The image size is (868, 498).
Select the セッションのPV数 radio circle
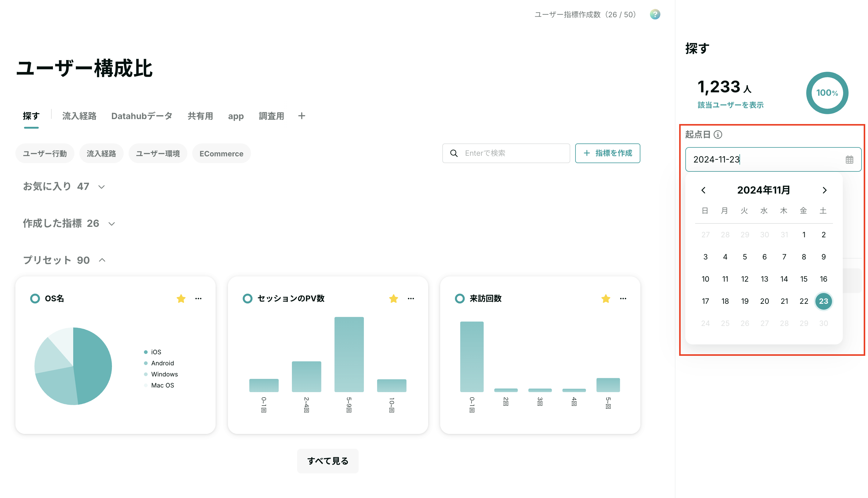pyautogui.click(x=247, y=299)
